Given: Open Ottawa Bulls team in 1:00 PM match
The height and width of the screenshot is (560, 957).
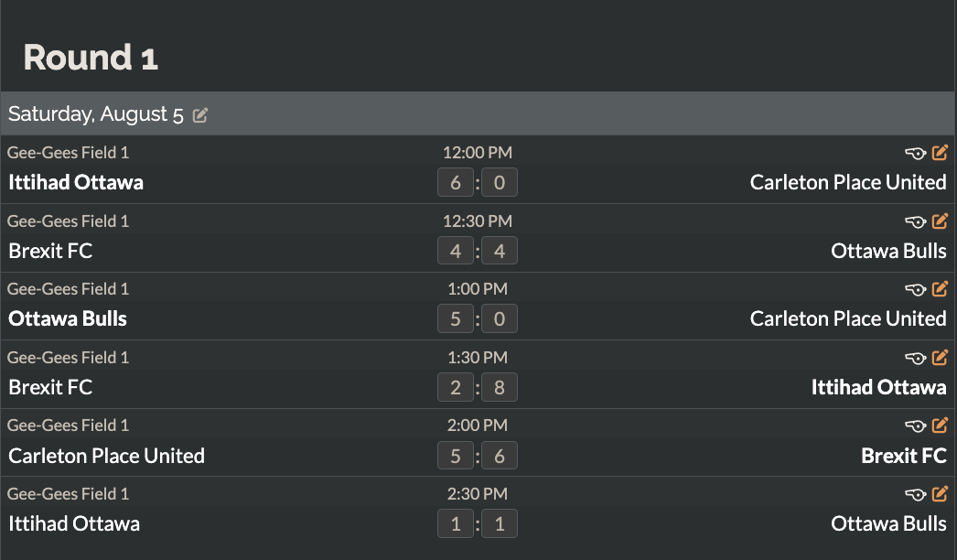Looking at the screenshot, I should pyautogui.click(x=68, y=318).
